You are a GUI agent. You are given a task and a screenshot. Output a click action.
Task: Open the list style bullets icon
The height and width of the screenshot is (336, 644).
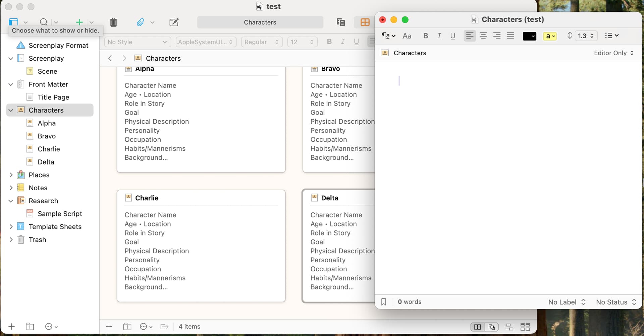point(611,36)
